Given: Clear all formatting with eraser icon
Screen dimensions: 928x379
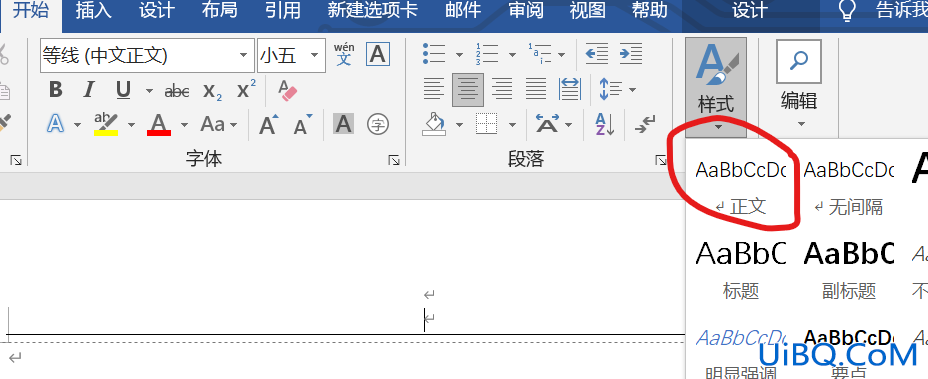Looking at the screenshot, I should (x=288, y=90).
